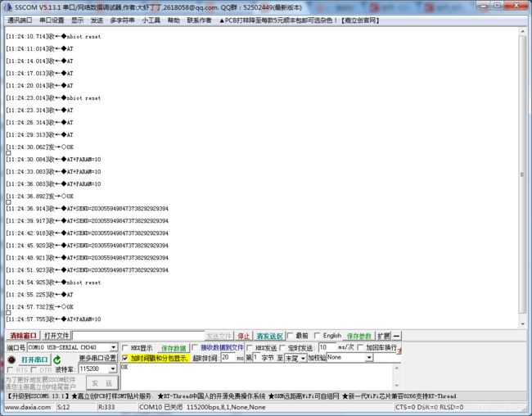
Task: Open the 发送 menu
Action: (x=97, y=20)
